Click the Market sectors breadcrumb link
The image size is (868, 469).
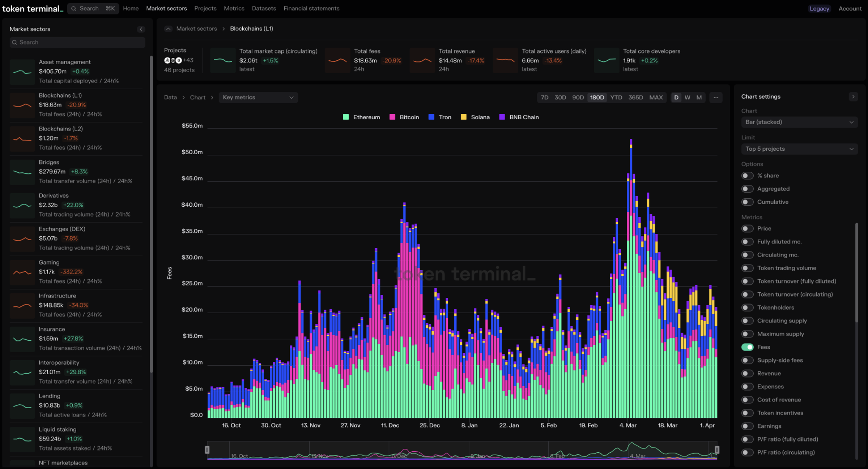coord(196,29)
